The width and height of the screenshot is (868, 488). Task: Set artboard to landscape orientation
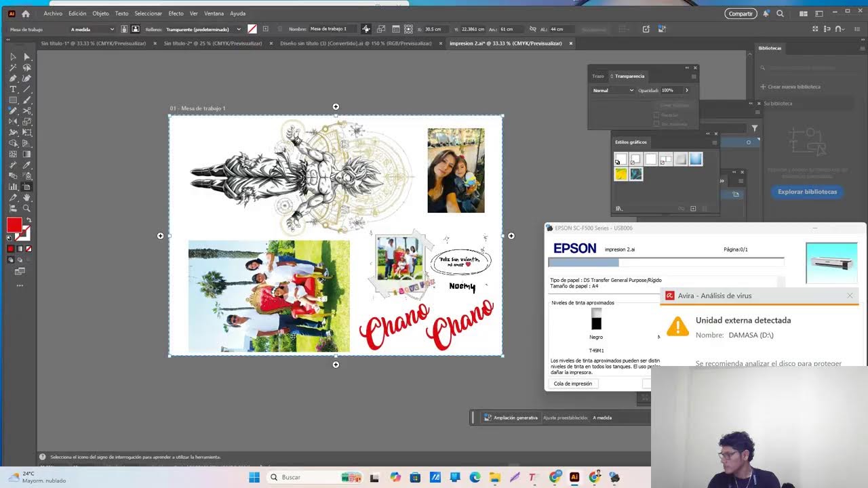coord(136,29)
